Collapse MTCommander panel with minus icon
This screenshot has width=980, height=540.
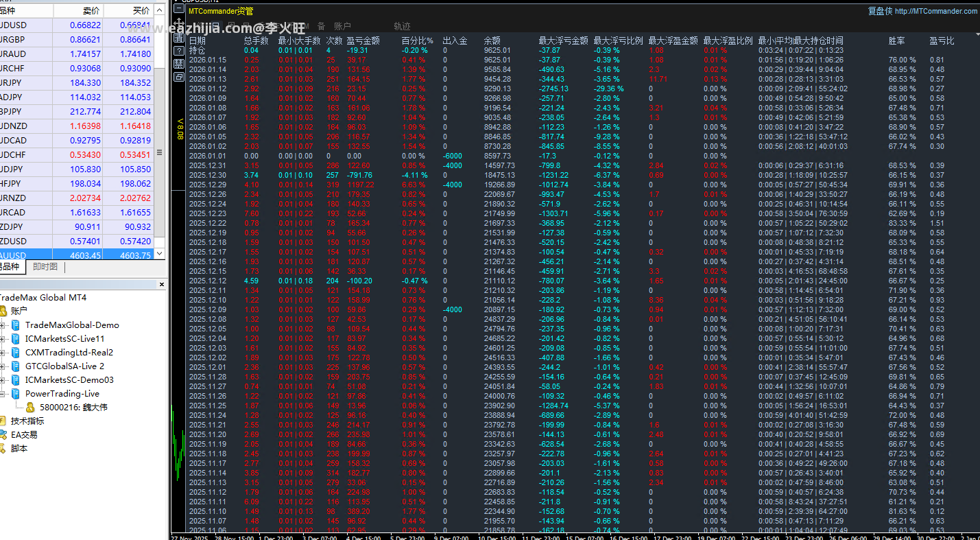coord(179,8)
